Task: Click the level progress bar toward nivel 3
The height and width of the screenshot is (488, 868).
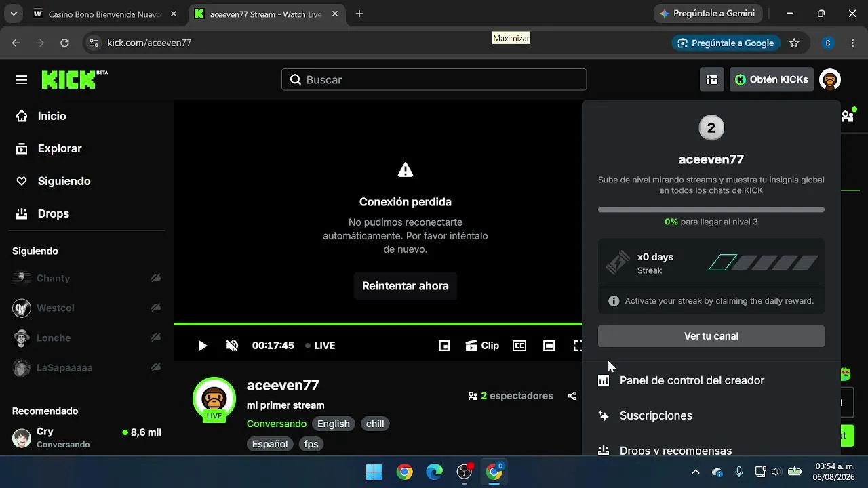Action: (x=711, y=210)
